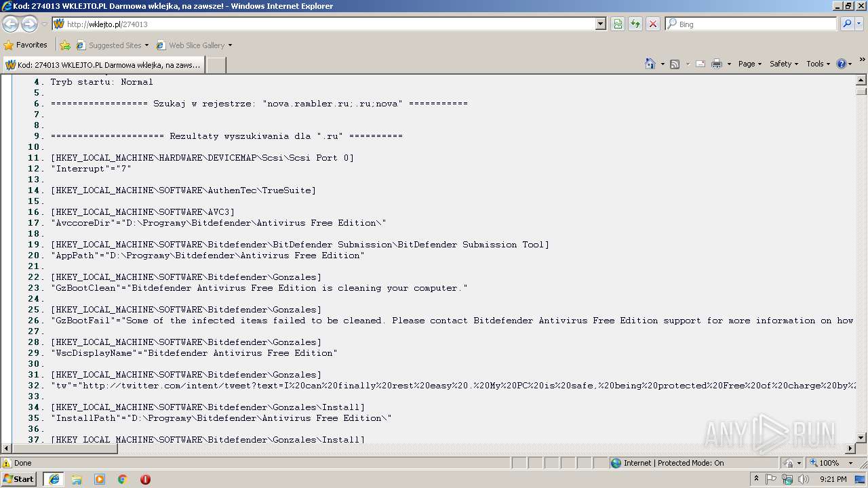The height and width of the screenshot is (488, 868).
Task: Open Windows Media Player taskbar icon
Action: (x=100, y=479)
